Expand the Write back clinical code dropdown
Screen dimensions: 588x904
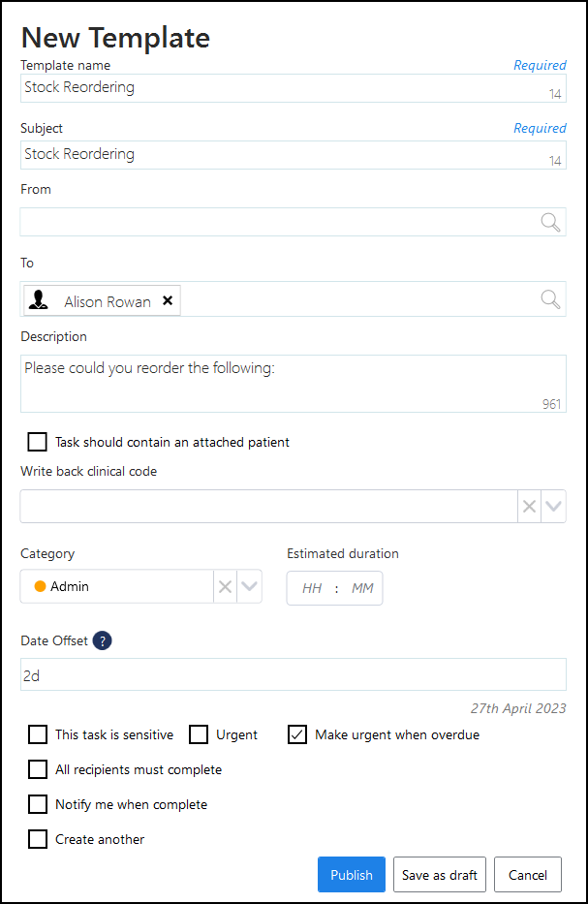(x=553, y=506)
